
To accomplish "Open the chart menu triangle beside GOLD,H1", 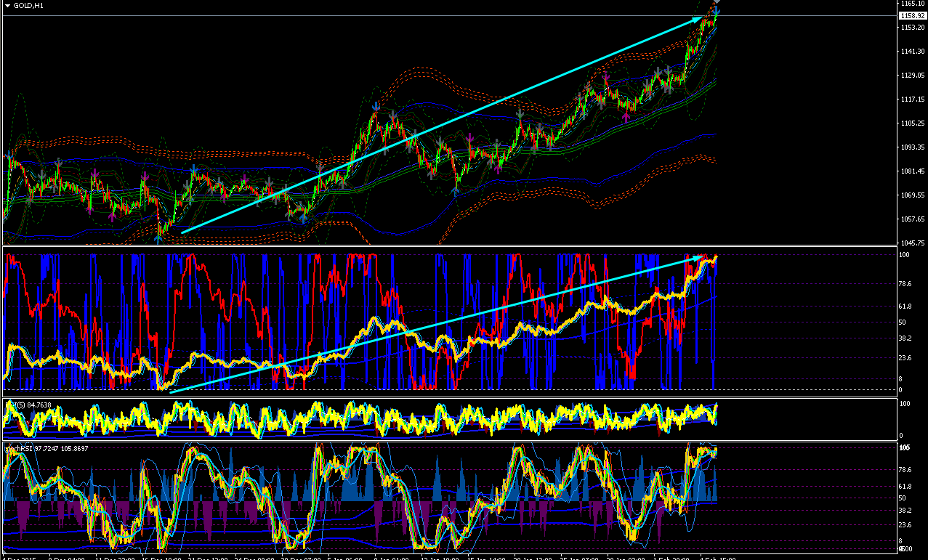I will pos(7,5).
